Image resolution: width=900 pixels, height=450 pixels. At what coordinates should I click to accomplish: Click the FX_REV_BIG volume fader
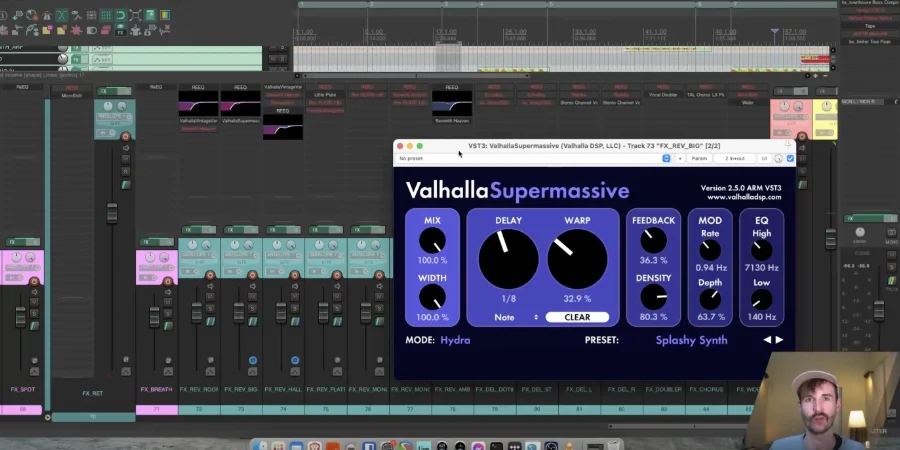click(239, 312)
